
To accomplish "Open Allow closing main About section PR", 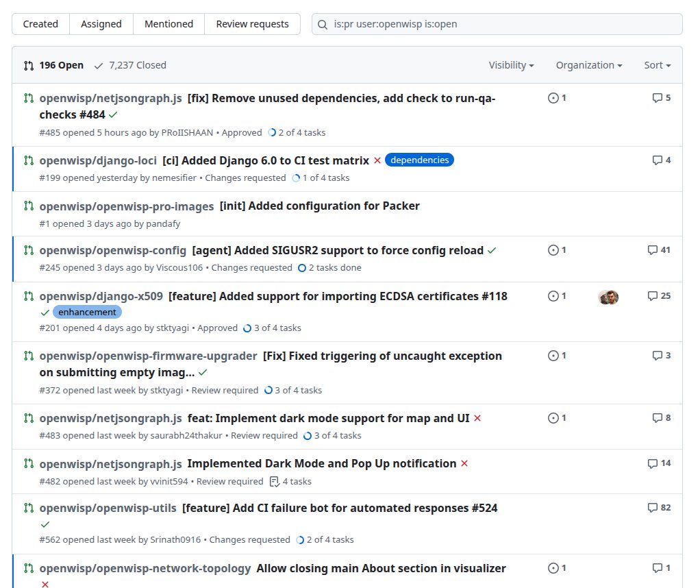I will (x=382, y=568).
